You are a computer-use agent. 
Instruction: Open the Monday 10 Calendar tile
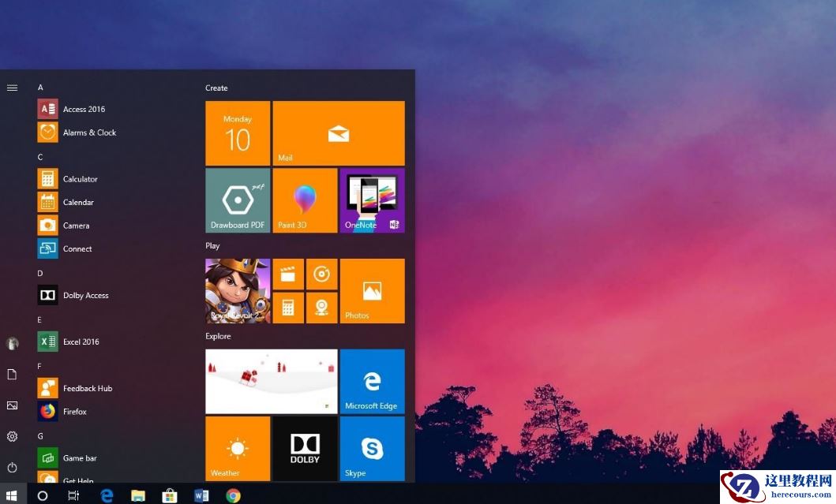point(237,133)
